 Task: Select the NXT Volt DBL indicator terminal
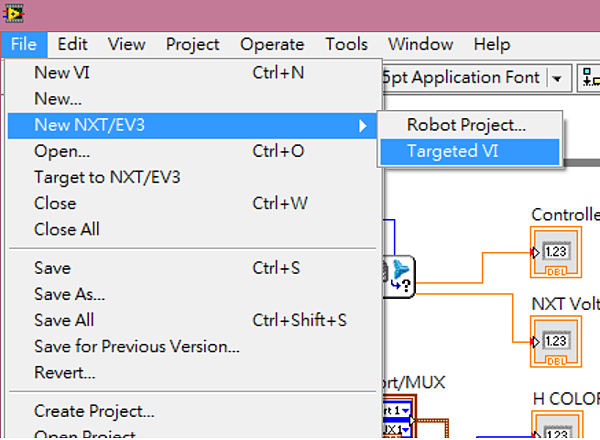coord(556,341)
